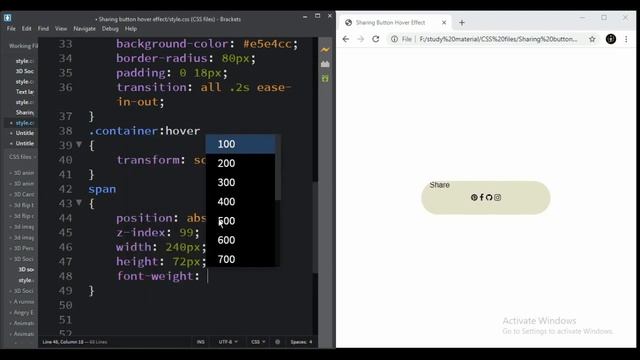This screenshot has width=640, height=360.
Task: Expand the A runne folder in file tree
Action: coord(22,302)
